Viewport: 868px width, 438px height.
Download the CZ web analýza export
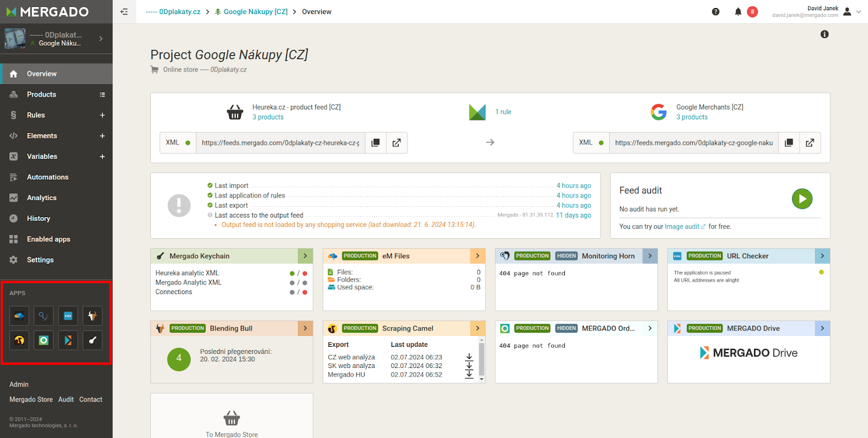pos(469,357)
